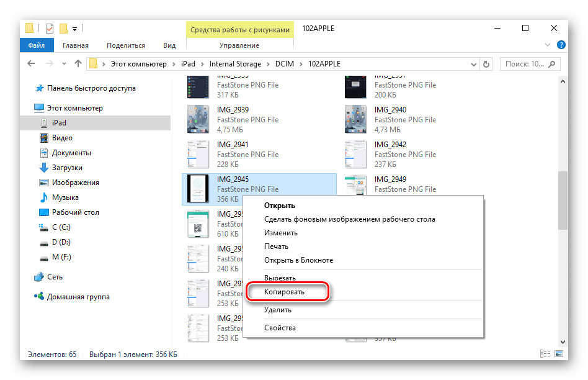588x380 pixels.
Task: Open quick access toolbar customize dropdown
Action: (74, 29)
